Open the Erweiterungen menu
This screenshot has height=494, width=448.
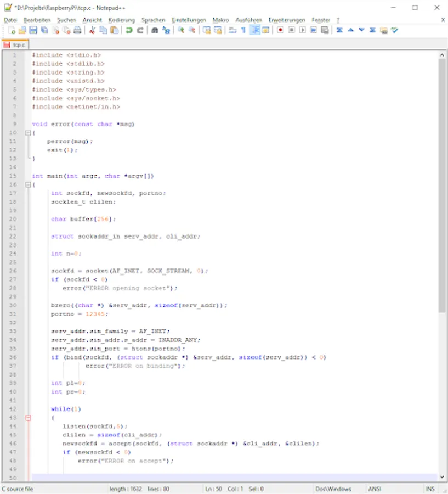(x=287, y=20)
